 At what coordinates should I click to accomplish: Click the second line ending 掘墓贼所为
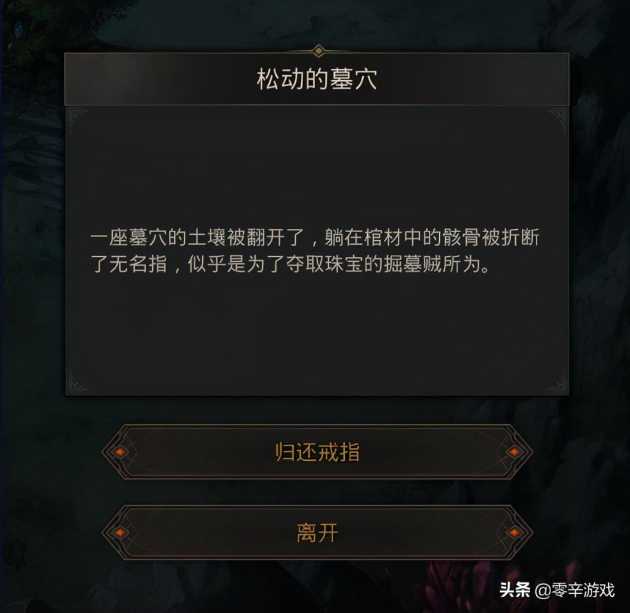point(290,264)
